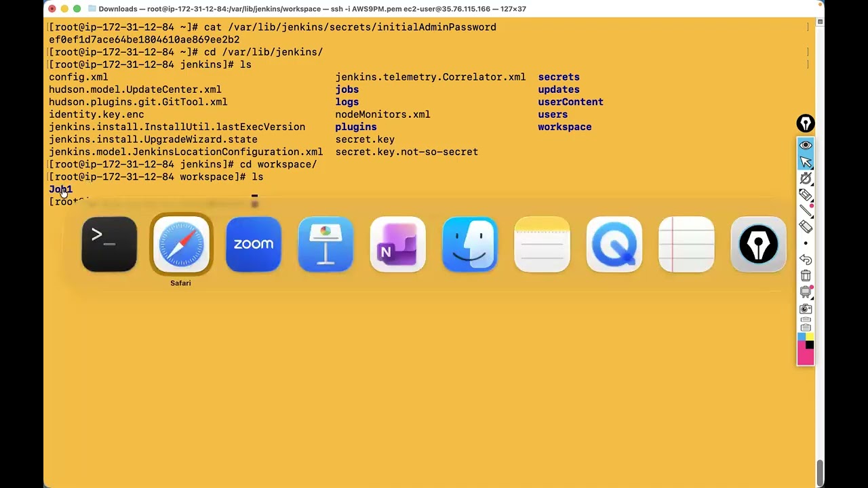Click the lower clipboard icon in toolbar
The height and width of the screenshot is (488, 868).
806,327
